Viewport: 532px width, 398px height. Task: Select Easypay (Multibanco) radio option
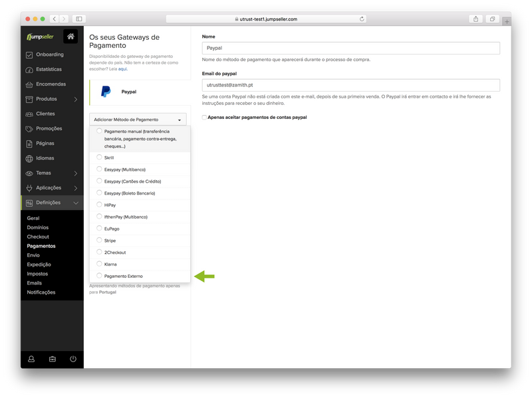(99, 169)
